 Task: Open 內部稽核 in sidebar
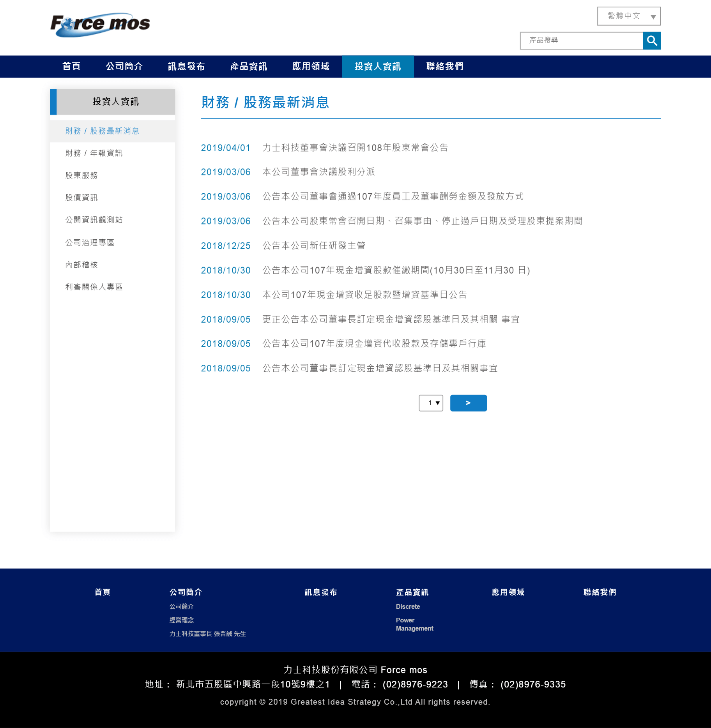click(112, 265)
